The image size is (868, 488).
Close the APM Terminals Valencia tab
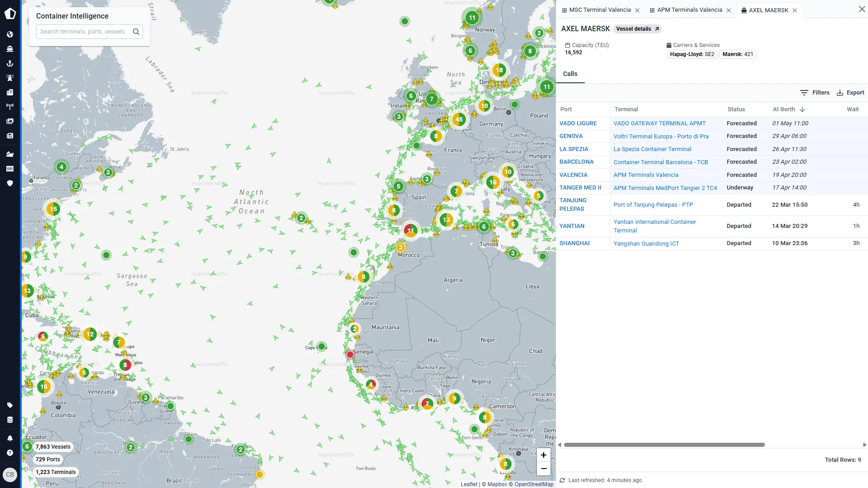tap(729, 10)
